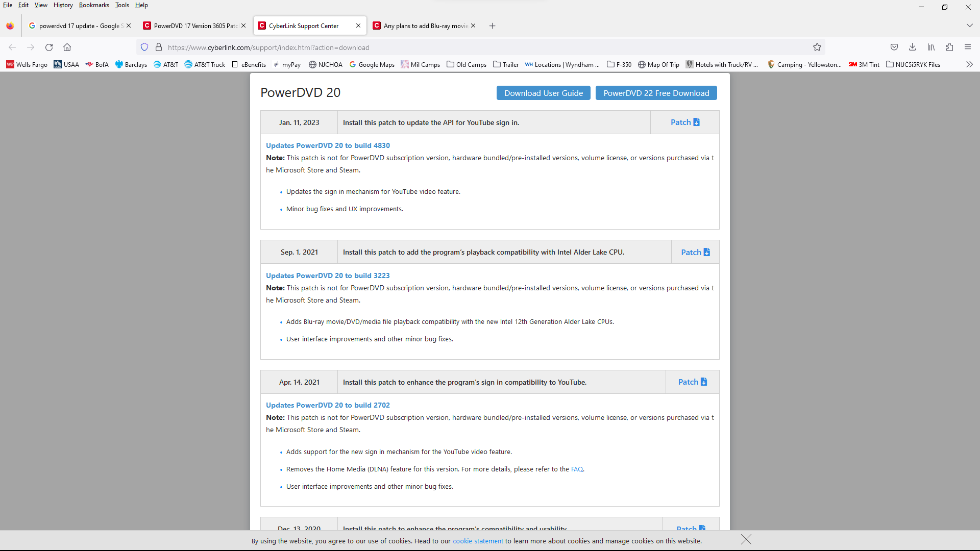Open the Tools menu
980x551 pixels.
click(122, 5)
